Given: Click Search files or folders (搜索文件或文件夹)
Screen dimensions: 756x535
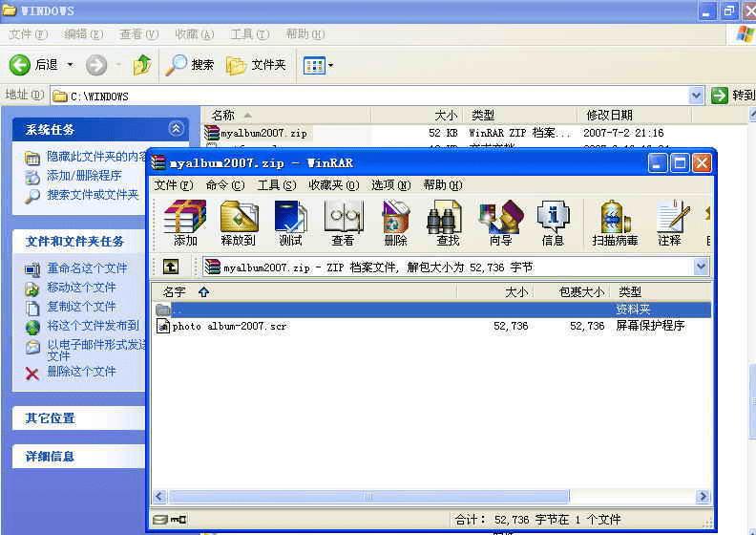Looking at the screenshot, I should 93,195.
